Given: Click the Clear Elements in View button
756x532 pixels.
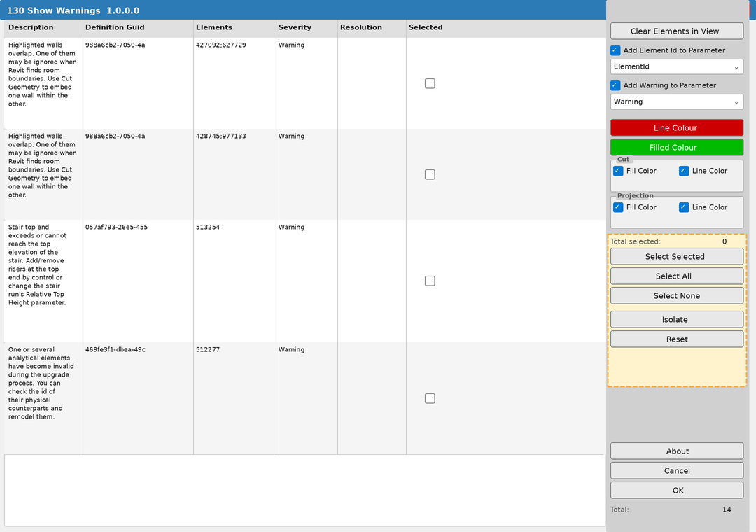Looking at the screenshot, I should coord(676,31).
